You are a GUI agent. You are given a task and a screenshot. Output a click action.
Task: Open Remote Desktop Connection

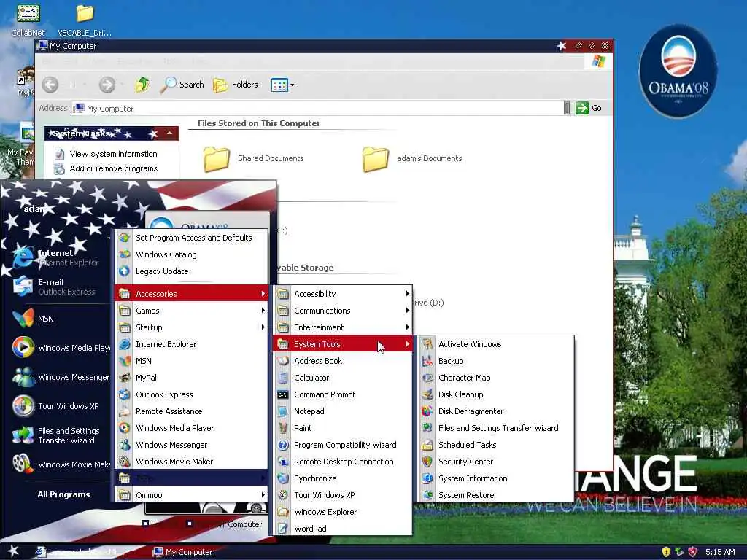click(343, 462)
